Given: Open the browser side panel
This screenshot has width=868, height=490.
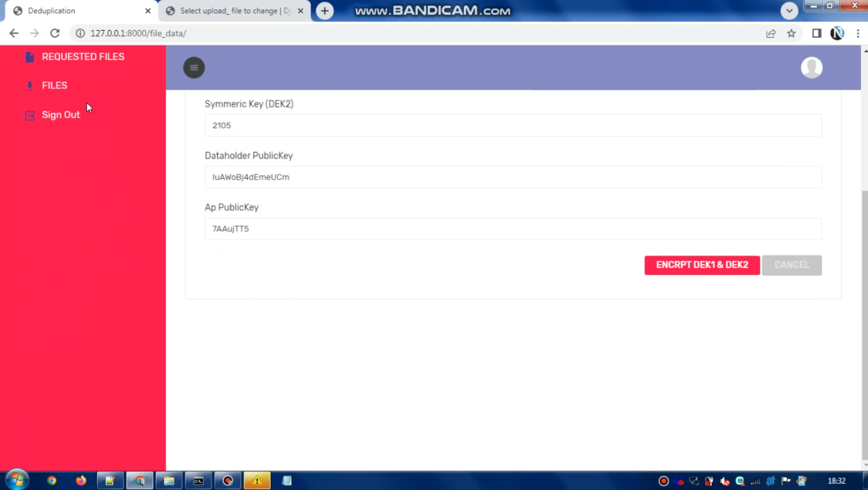Looking at the screenshot, I should (x=816, y=34).
